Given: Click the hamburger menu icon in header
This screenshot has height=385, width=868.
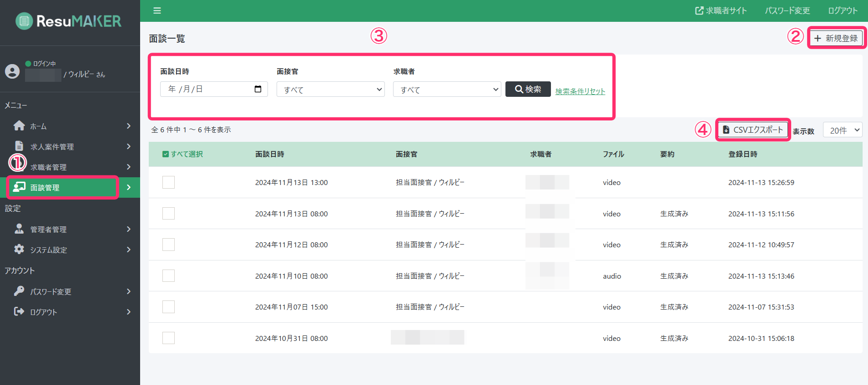Looking at the screenshot, I should click(157, 10).
